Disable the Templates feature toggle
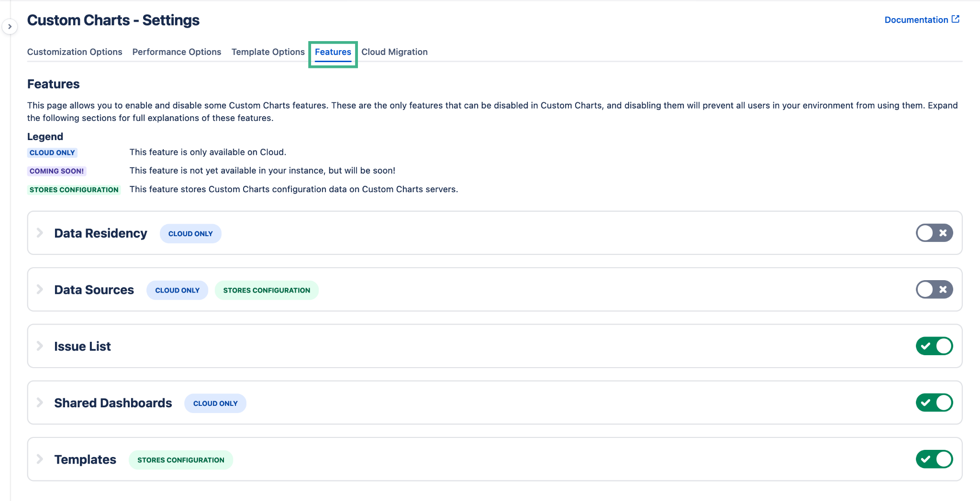The image size is (980, 501). coord(934,459)
